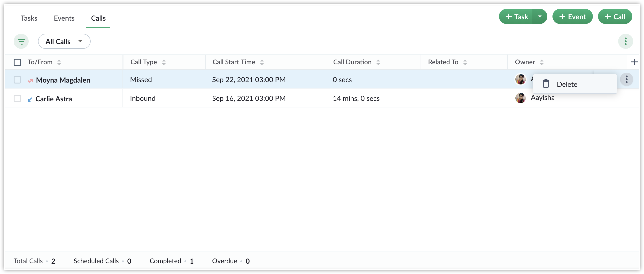Switch to the Events tab

(x=64, y=18)
